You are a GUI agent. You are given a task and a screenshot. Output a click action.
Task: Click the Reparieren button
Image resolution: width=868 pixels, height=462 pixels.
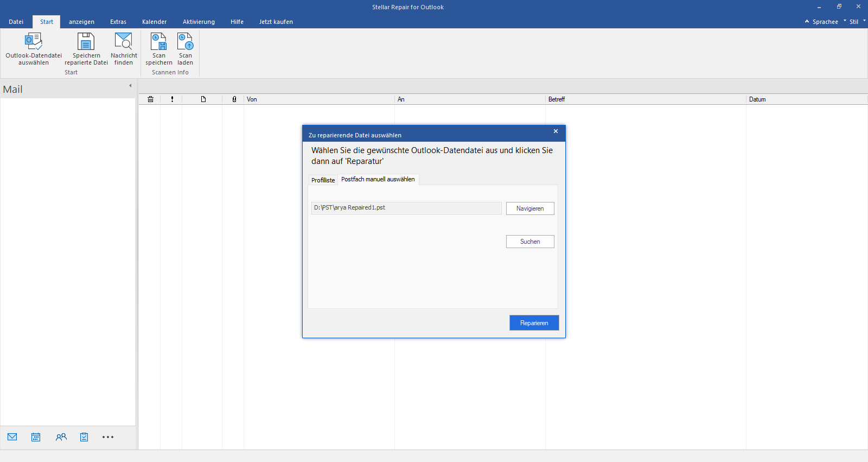tap(534, 323)
